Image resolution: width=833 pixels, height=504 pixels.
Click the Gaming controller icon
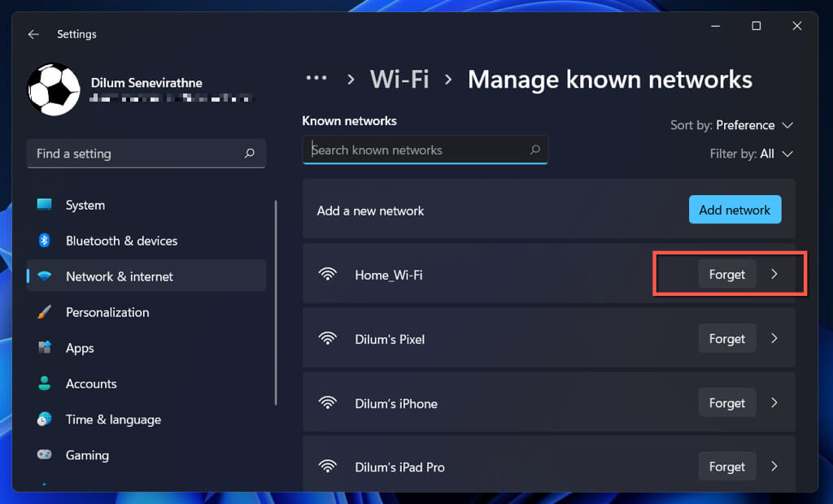point(45,455)
